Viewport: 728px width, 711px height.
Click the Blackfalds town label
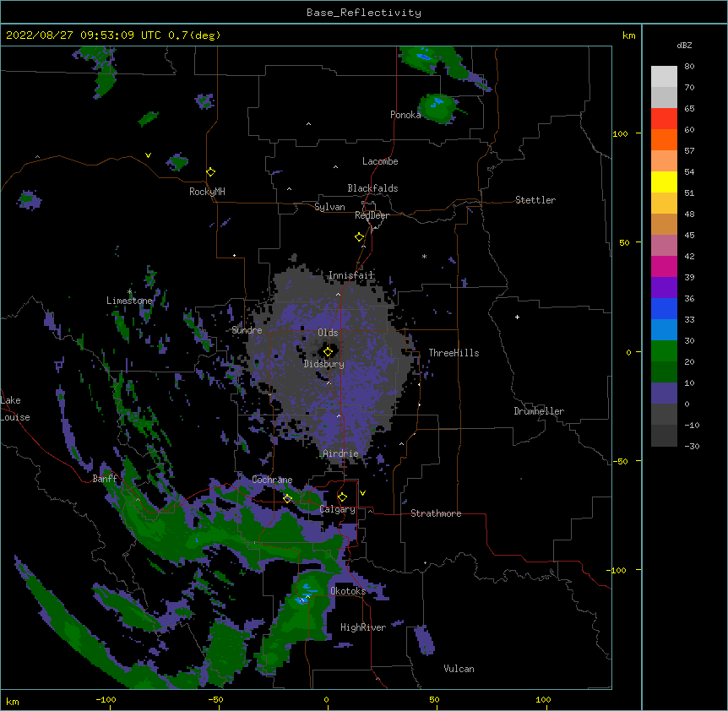pos(372,188)
